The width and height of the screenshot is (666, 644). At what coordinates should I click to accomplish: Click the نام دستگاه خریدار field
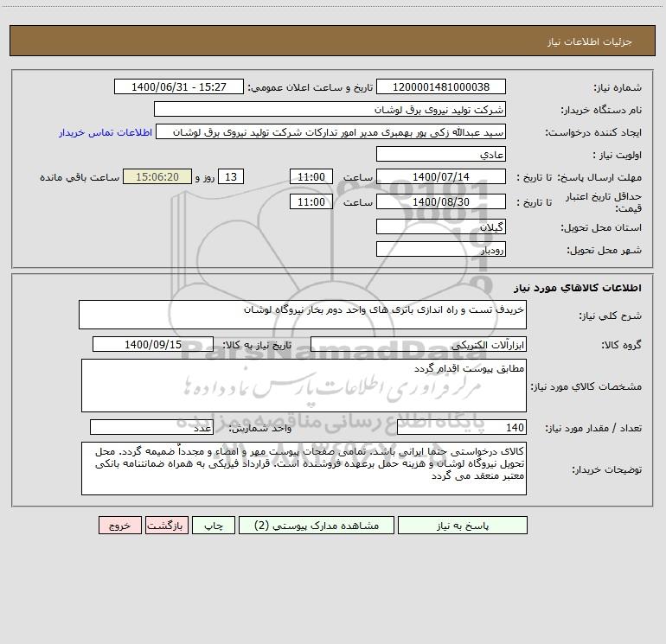coord(330,109)
